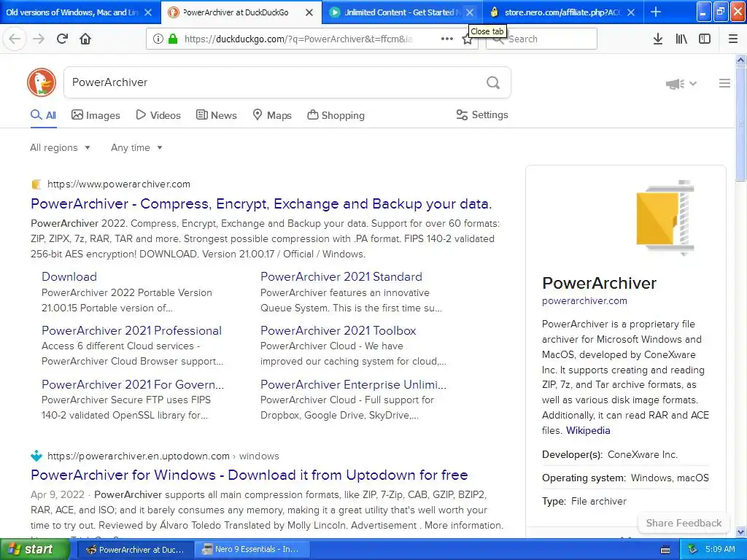Expand the All regions filter
The width and height of the screenshot is (747, 560).
click(x=60, y=147)
